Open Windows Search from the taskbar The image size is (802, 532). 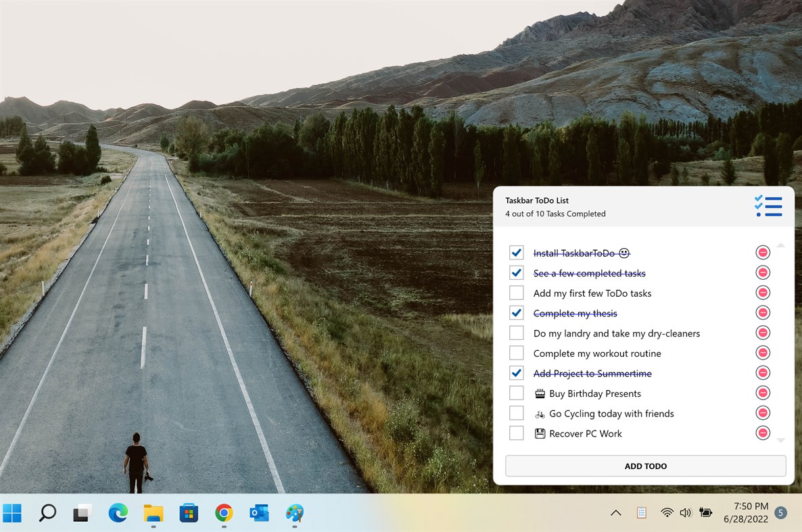[47, 514]
